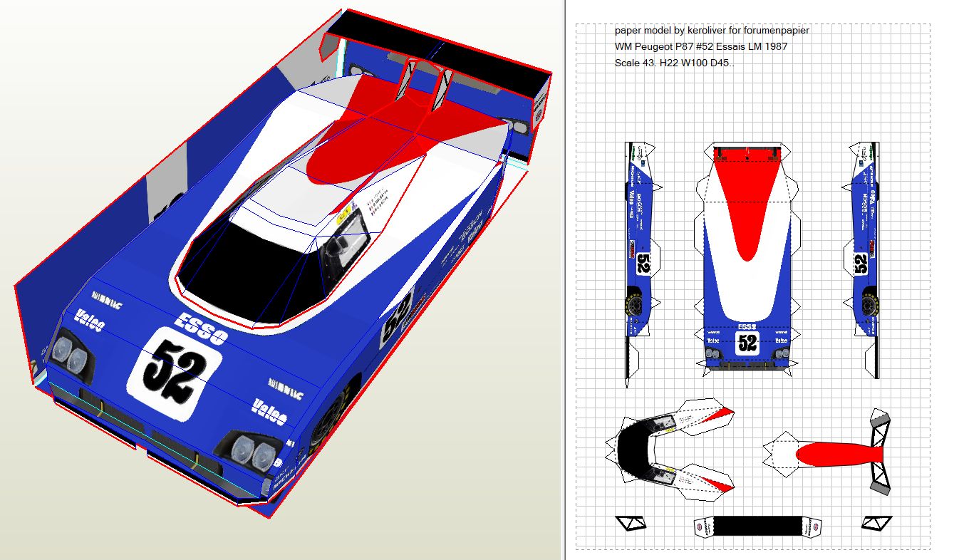This screenshot has width=954, height=560.
Task: Select the ESSO logo on the 3D model
Action: 203,328
